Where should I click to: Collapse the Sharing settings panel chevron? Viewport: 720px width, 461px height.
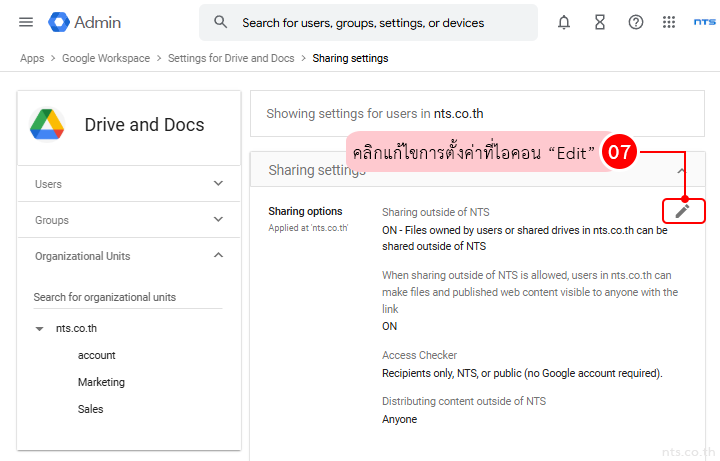pyautogui.click(x=681, y=171)
